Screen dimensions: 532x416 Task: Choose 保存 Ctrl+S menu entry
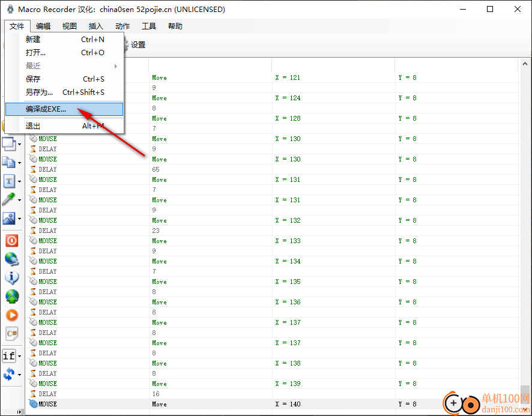[x=64, y=79]
